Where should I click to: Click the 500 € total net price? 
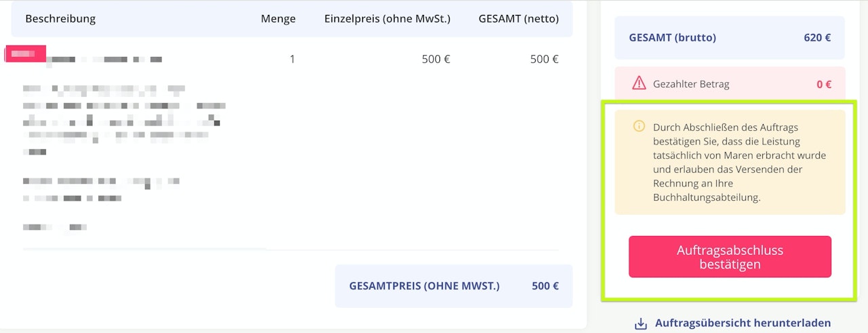(x=545, y=286)
